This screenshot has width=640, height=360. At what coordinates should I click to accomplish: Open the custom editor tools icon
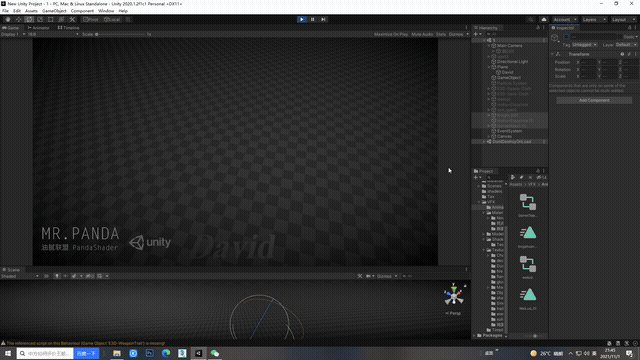tap(72, 19)
